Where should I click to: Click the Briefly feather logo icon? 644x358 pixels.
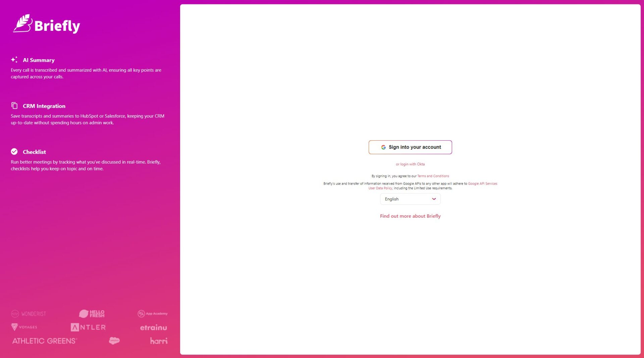pos(23,23)
